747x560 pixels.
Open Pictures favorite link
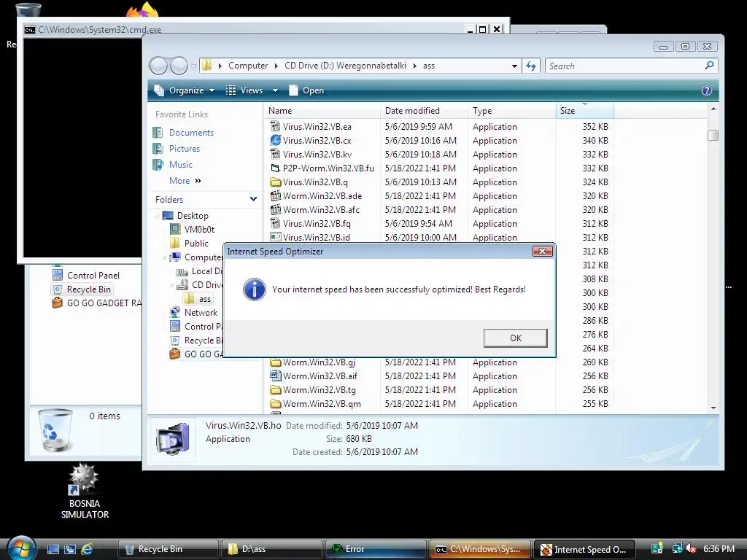[x=185, y=149]
